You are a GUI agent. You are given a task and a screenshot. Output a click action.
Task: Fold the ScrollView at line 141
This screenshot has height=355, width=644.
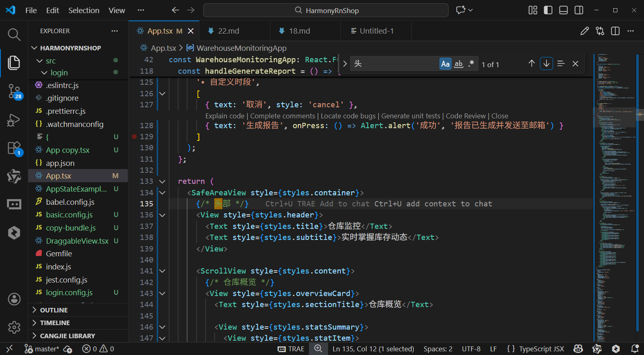click(162, 271)
